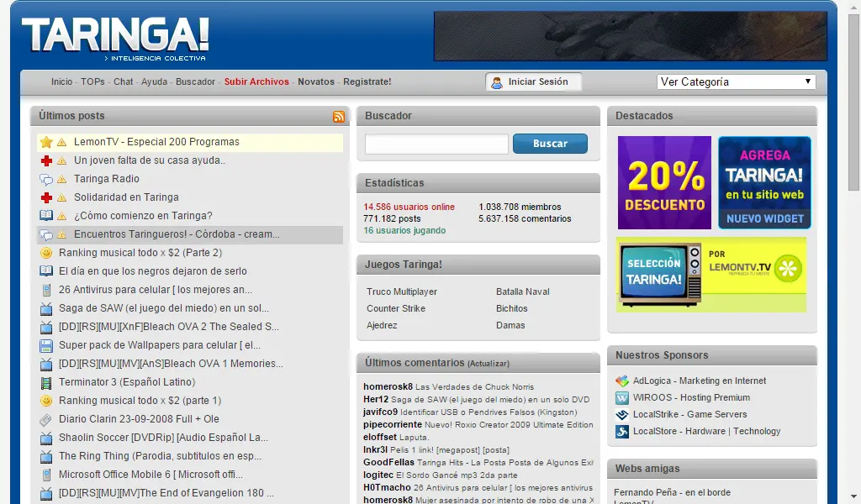Click the warning triangle beside Encuentros Taringueros
Viewport: 861px width, 504px height.
62,234
